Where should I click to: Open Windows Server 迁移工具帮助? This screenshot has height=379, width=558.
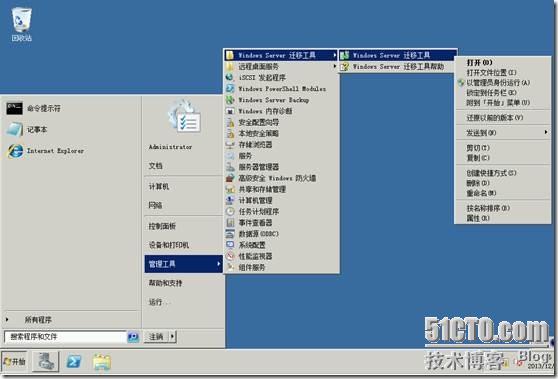[398, 67]
